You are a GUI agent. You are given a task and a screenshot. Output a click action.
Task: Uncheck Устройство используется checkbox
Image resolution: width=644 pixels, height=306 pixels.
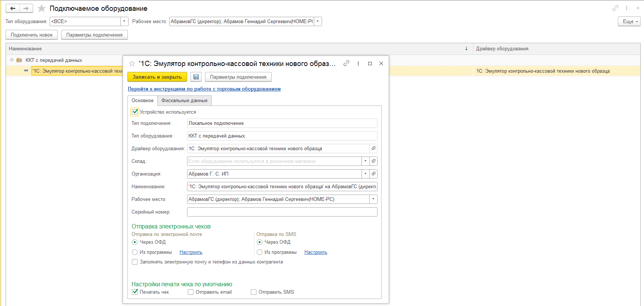tap(135, 112)
